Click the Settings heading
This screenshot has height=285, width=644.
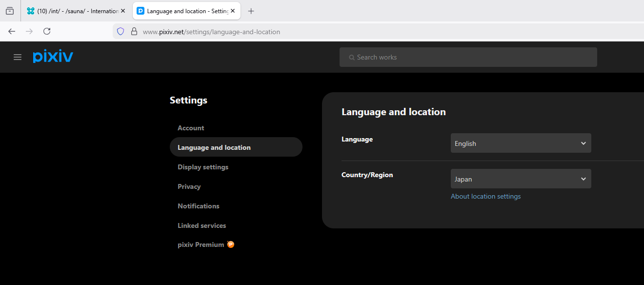coord(188,100)
